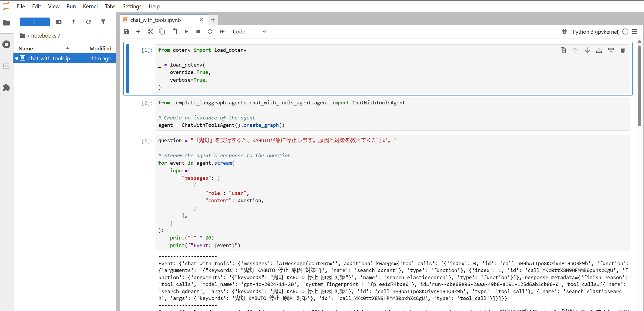Move cell 1 up arrow
644x311 pixels.
(575, 50)
